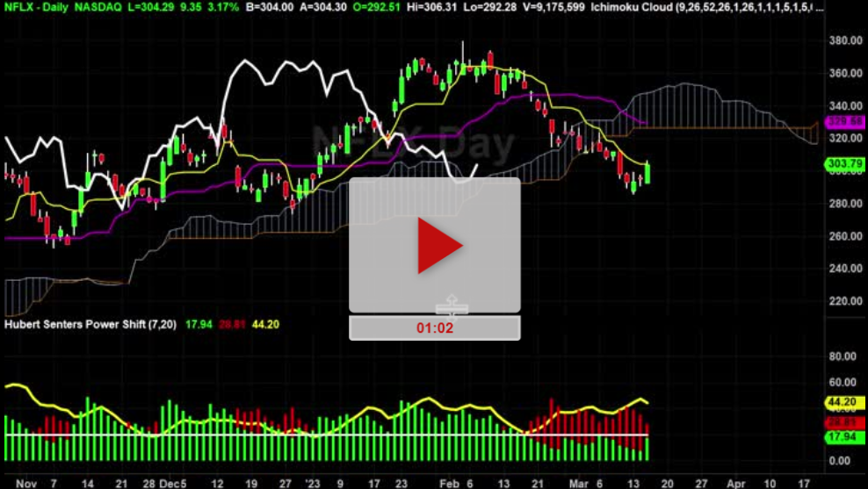868x489 pixels.
Task: Click the 20 date label in March
Action: click(x=667, y=484)
